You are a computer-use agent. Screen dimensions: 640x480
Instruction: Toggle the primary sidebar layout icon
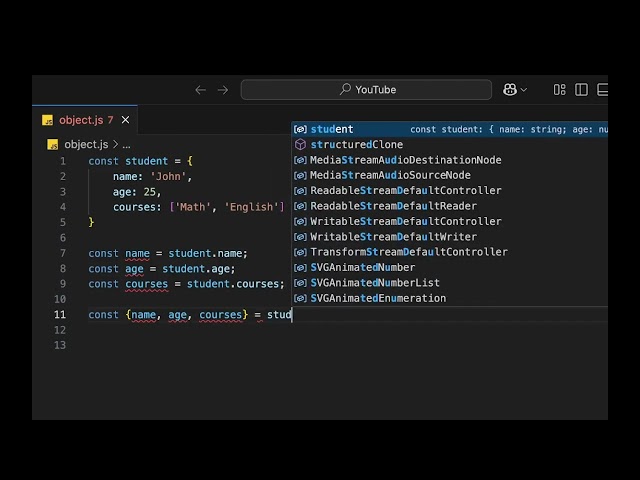(x=581, y=90)
